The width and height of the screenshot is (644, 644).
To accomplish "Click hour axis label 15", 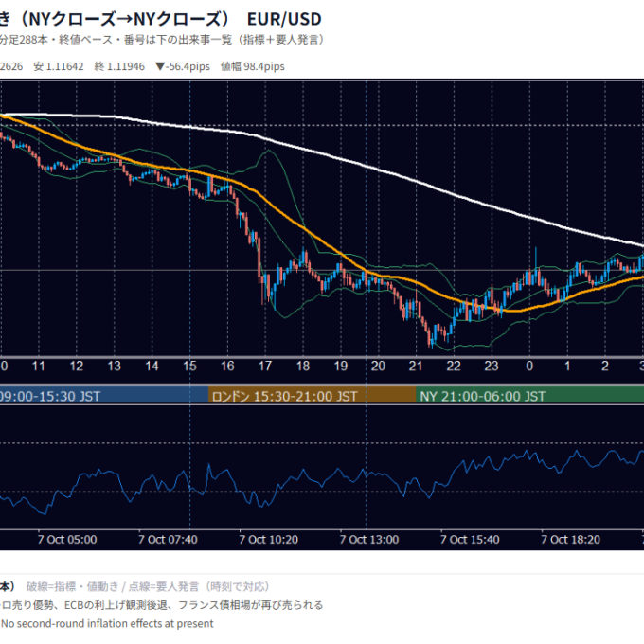I will (189, 366).
